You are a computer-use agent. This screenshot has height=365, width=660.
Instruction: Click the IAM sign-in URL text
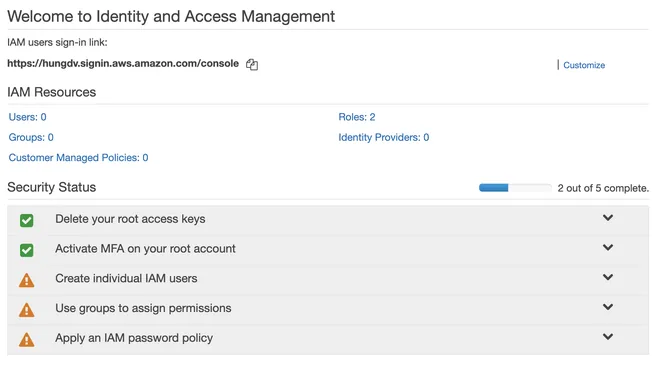(x=123, y=64)
